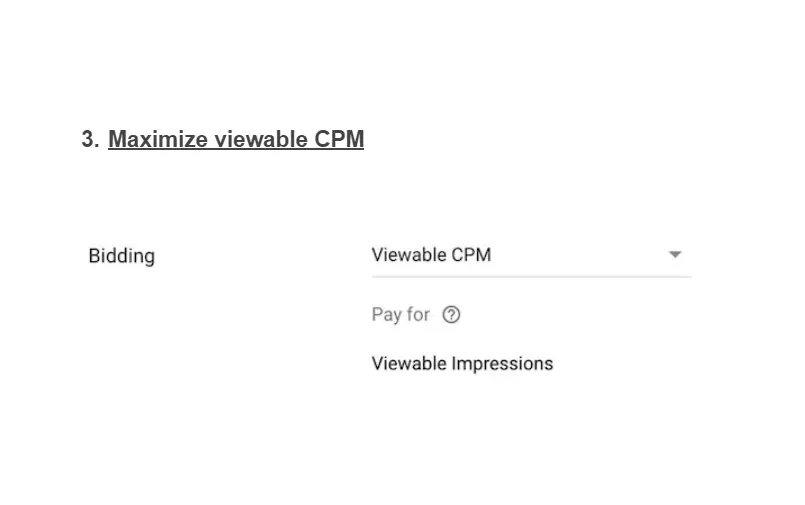
Task: Open help tooltip beside Pay for
Action: point(451,315)
